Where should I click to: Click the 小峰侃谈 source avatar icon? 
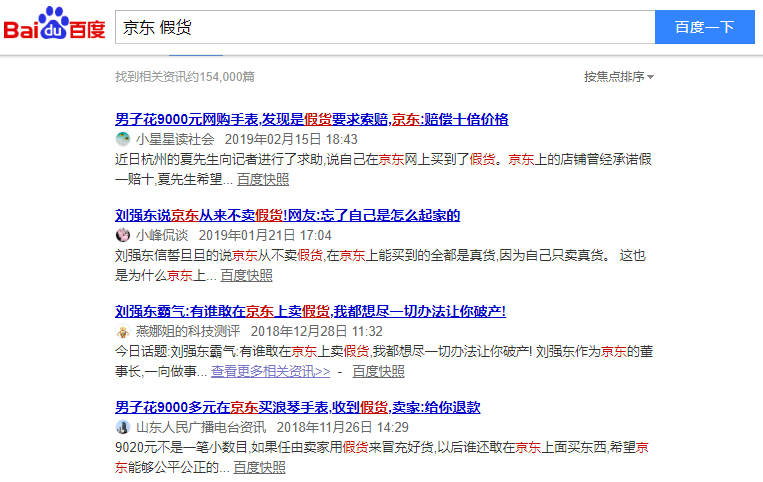coord(123,235)
